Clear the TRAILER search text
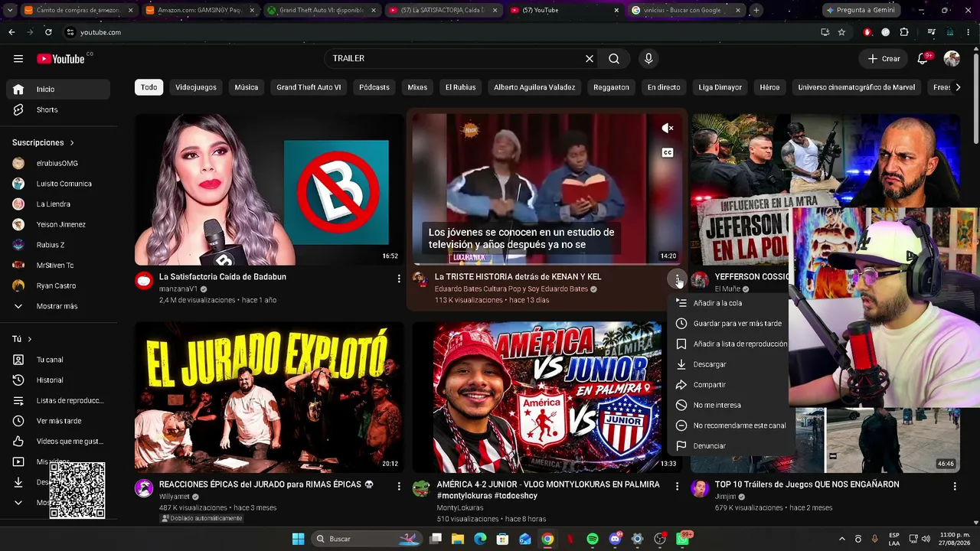 click(x=590, y=59)
